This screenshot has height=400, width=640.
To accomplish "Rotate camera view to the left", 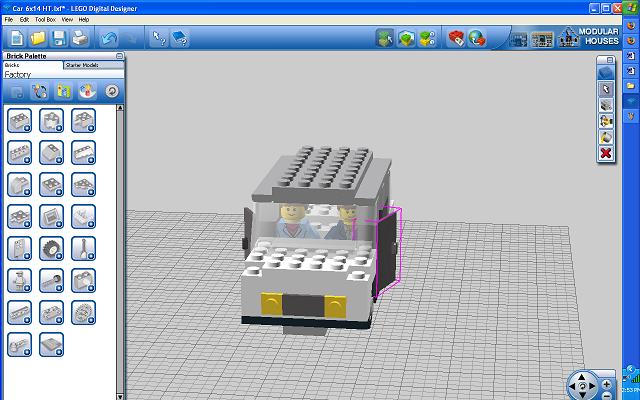I will (x=572, y=386).
